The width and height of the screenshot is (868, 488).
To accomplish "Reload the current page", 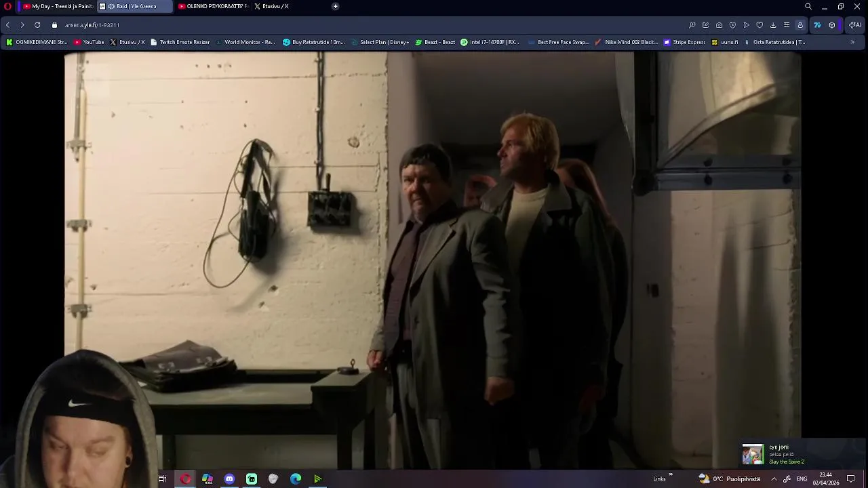I will click(x=37, y=25).
